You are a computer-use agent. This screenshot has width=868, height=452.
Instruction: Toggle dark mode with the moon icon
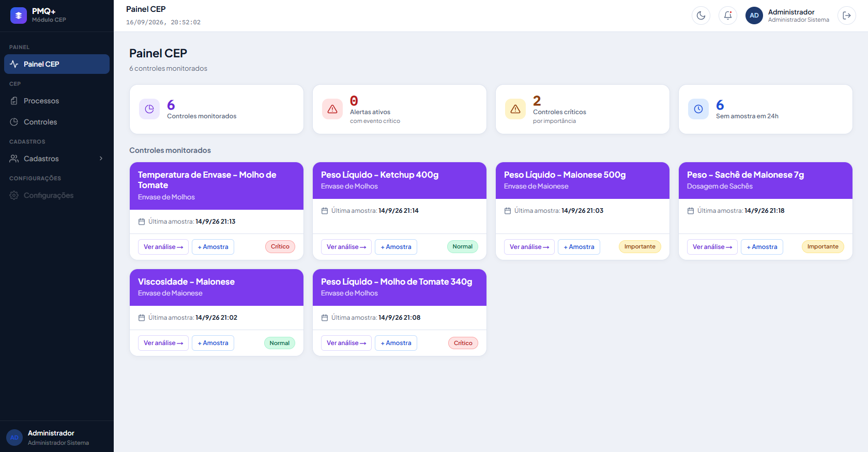coord(701,15)
